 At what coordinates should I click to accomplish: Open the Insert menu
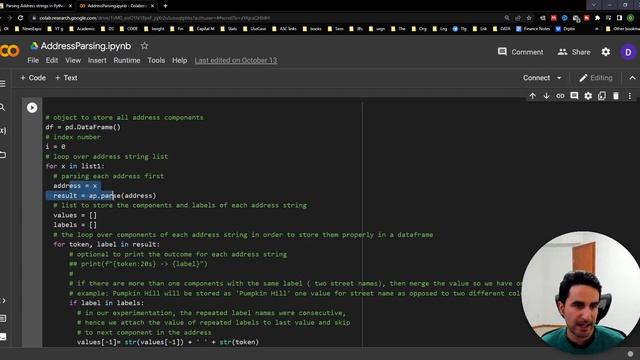[x=97, y=60]
